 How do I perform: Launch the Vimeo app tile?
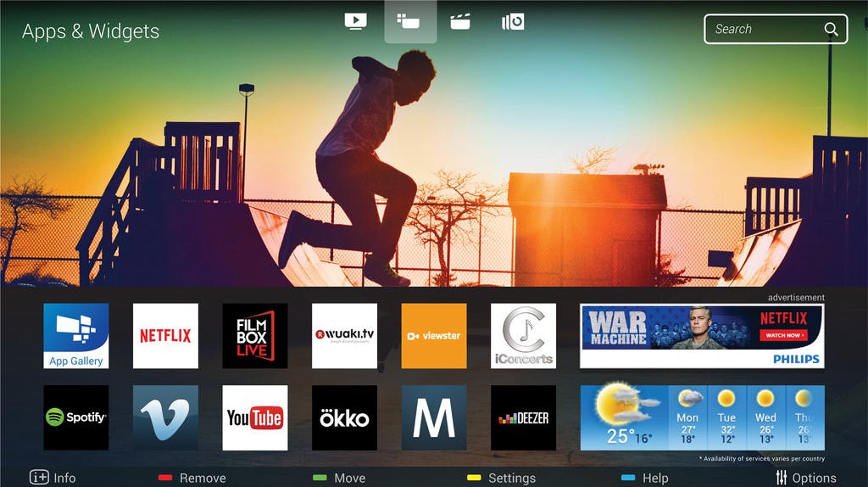(165, 417)
